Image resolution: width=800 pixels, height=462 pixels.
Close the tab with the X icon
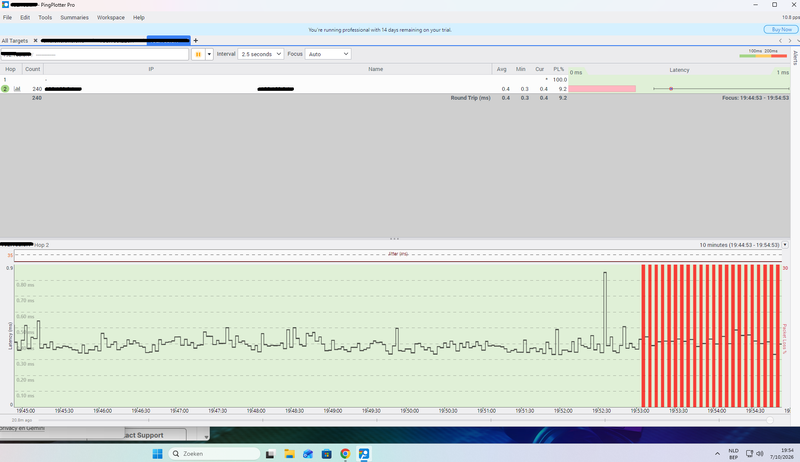click(35, 40)
